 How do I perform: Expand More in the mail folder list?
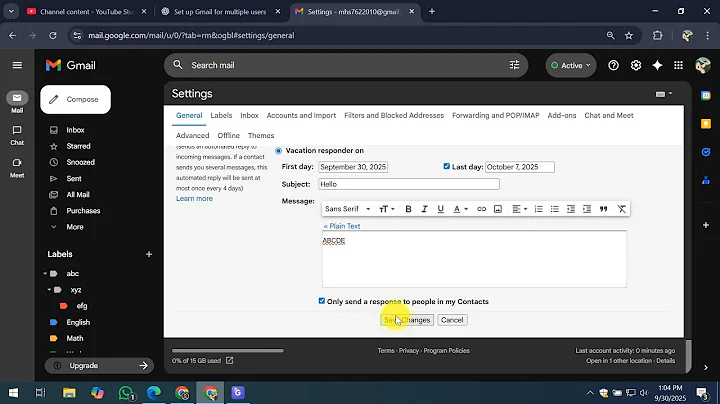point(74,227)
